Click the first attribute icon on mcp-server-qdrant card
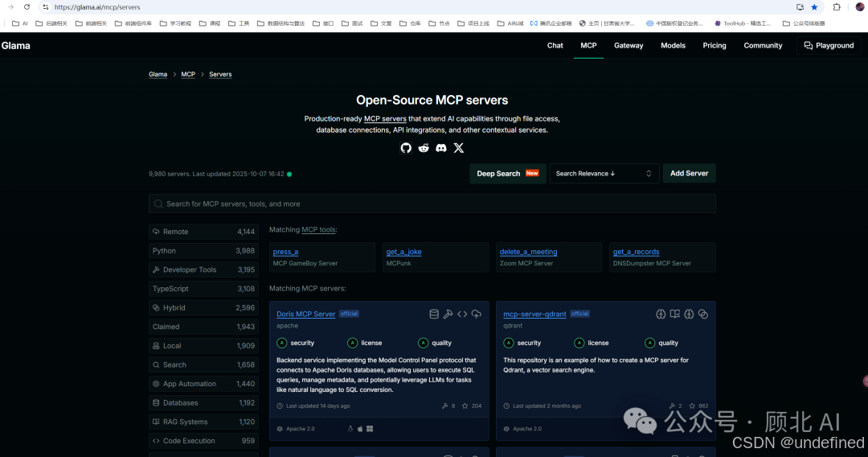 [661, 314]
